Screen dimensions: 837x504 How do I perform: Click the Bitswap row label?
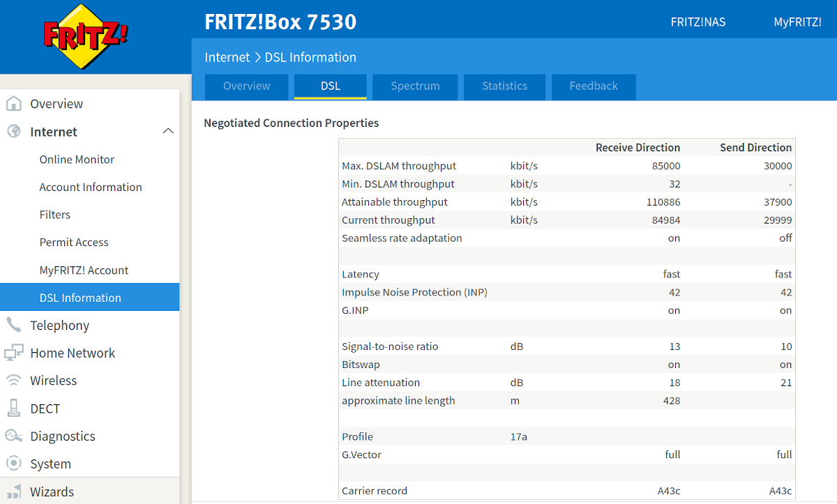(361, 365)
